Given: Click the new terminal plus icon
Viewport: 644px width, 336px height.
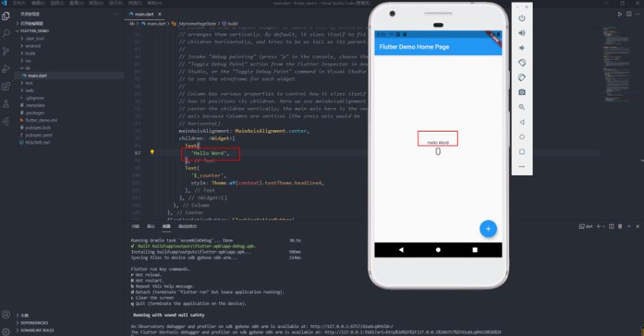Looking at the screenshot, I should (598, 226).
